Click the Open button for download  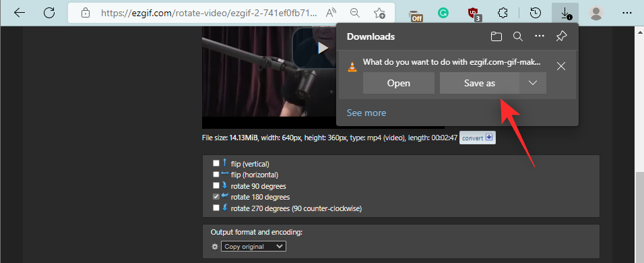[399, 83]
